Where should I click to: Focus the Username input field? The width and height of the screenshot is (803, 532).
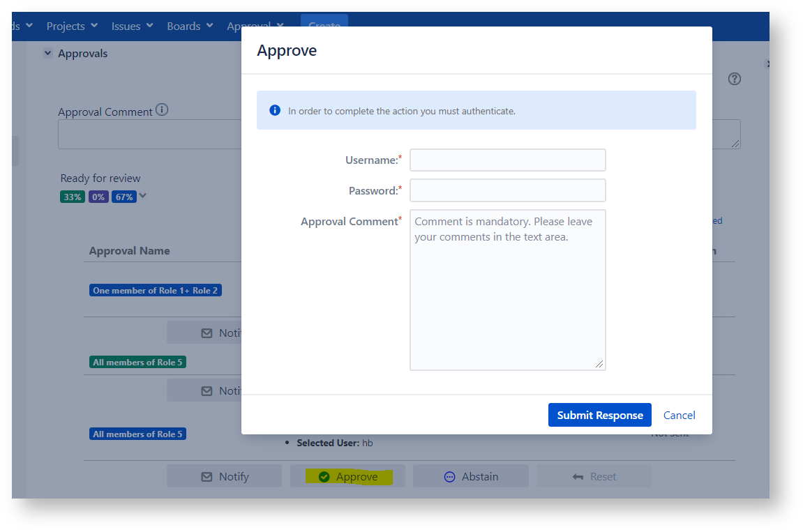(507, 160)
